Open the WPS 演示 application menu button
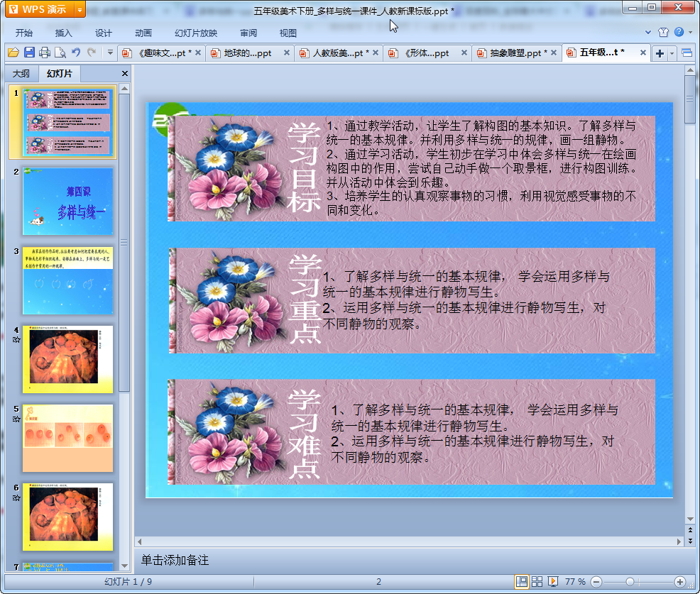Screen dimensions: 700x594 point(39,9)
